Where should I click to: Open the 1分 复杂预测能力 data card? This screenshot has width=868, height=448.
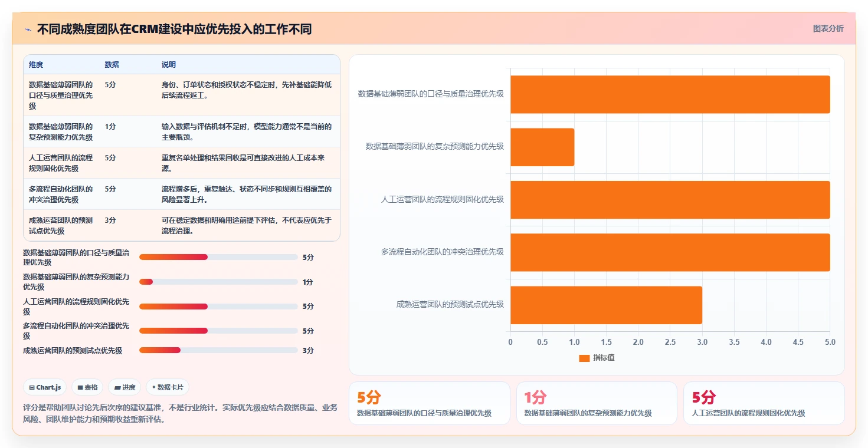(597, 403)
